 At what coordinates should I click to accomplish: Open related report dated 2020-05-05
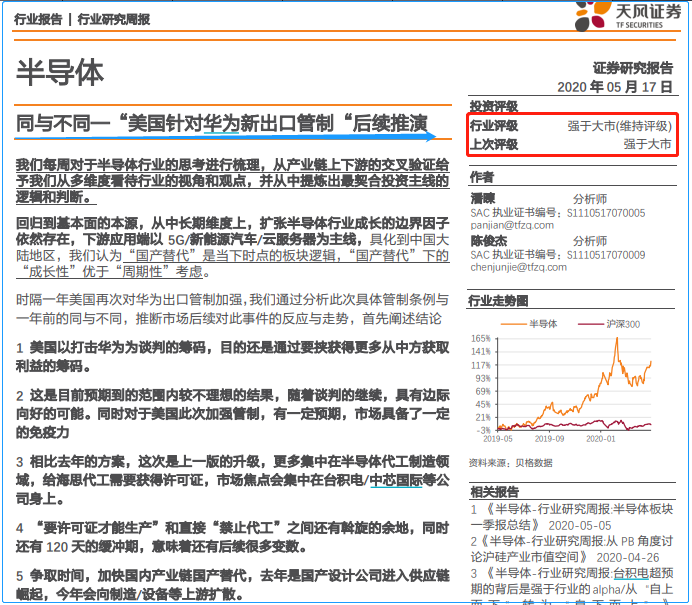(572, 517)
